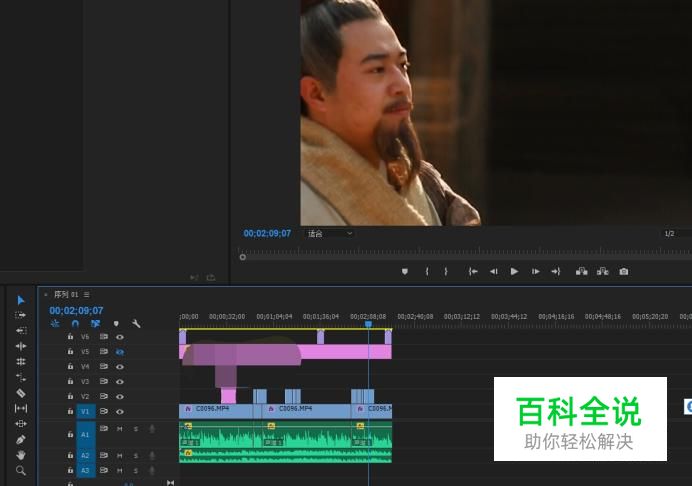Image resolution: width=692 pixels, height=486 pixels.
Task: Click the Go to In button
Action: tap(473, 271)
